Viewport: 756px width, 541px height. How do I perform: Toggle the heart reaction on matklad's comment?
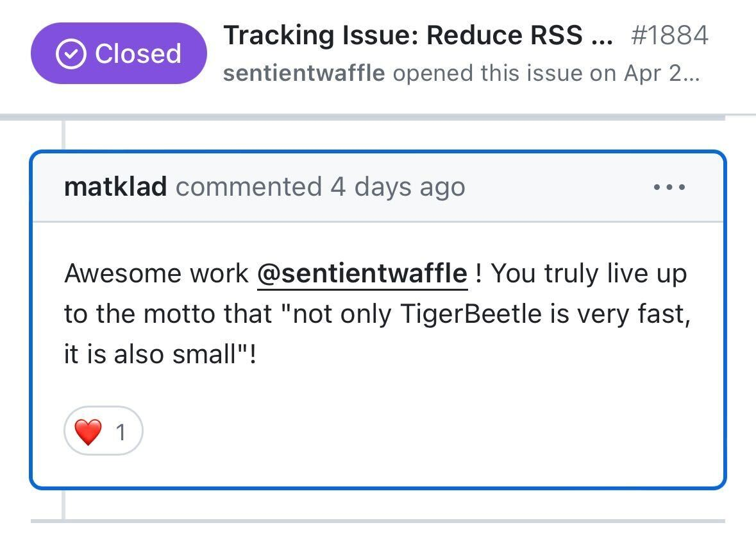tap(103, 433)
